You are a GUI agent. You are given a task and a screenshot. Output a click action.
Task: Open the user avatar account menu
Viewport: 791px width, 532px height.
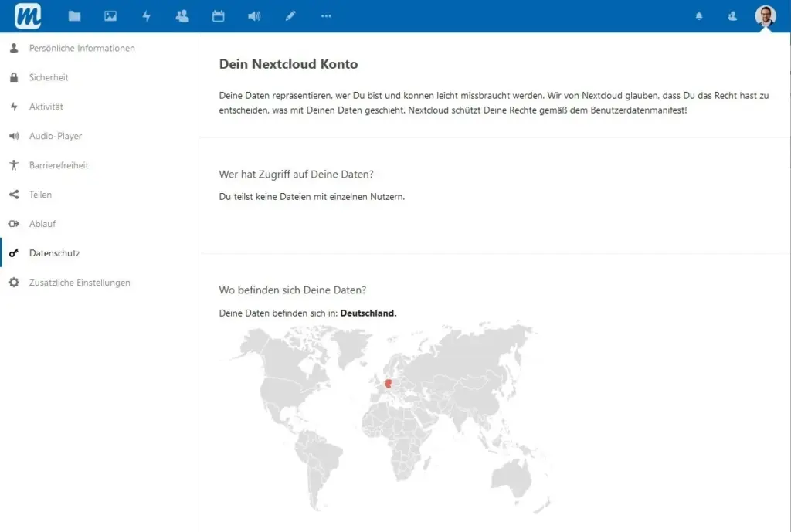(x=765, y=16)
